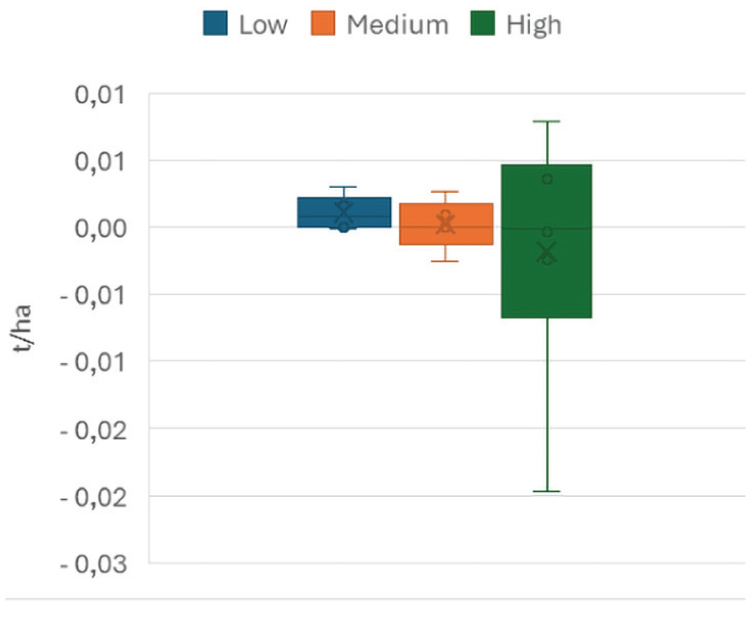
Task: Click the orange Medium legend swatch
Action: coord(324,24)
